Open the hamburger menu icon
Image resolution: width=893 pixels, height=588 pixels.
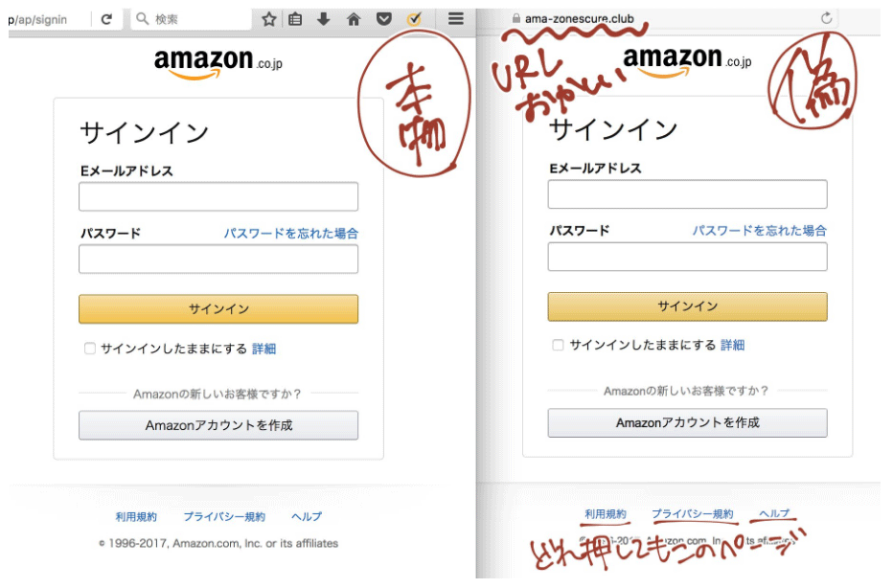point(456,19)
